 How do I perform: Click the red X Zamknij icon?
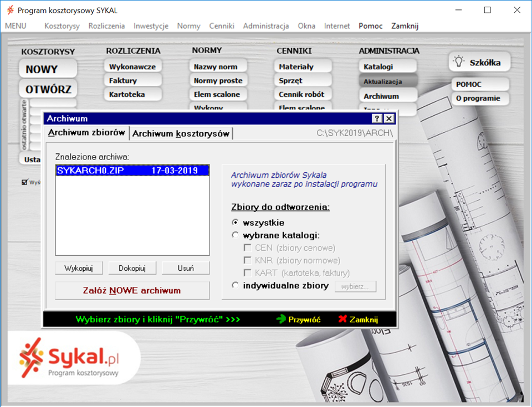click(342, 319)
